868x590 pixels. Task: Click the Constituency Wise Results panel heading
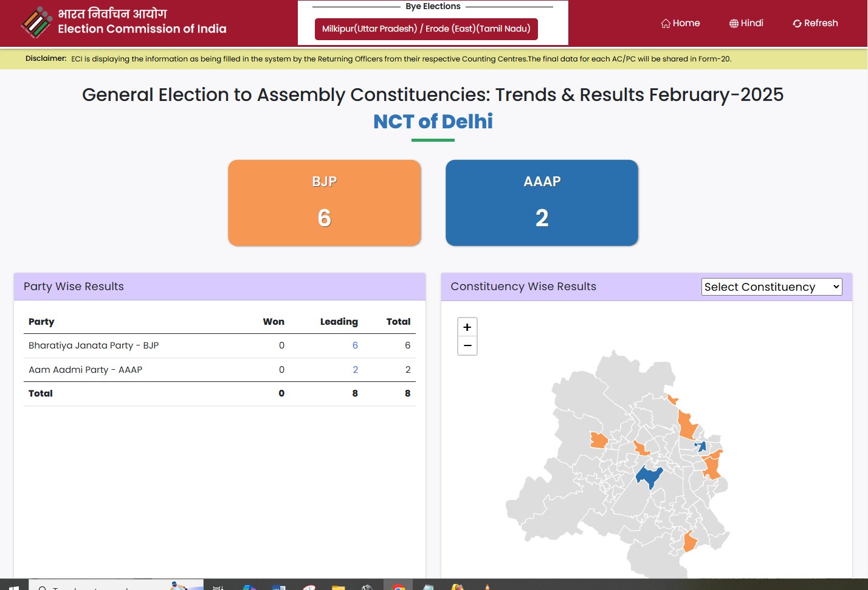point(523,286)
